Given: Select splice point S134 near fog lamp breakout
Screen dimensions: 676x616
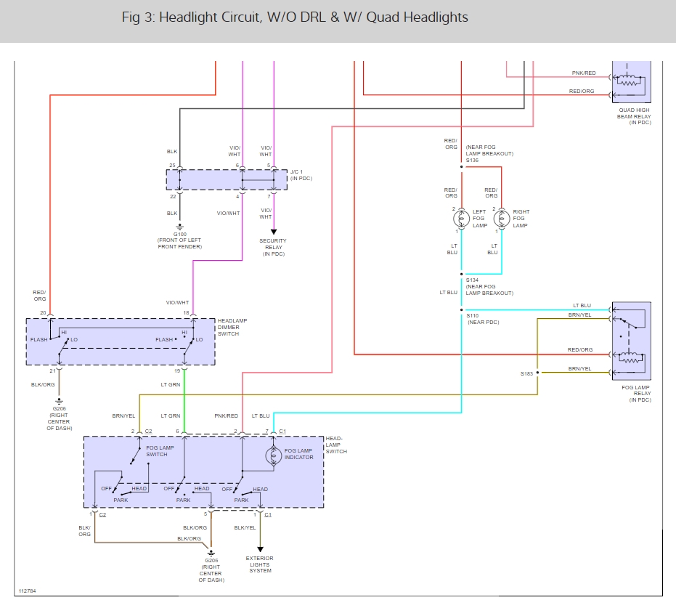Looking at the screenshot, I should [461, 274].
